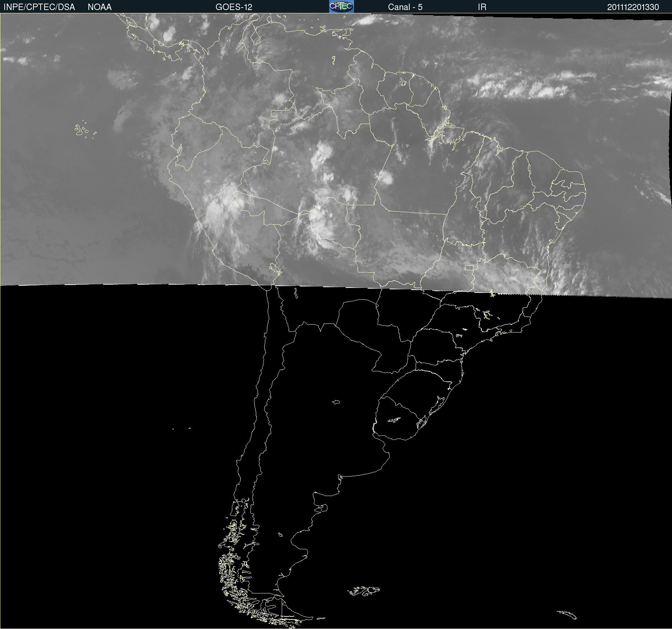The height and width of the screenshot is (629, 672).
Task: Click the NOAA label in header
Action: point(100,7)
